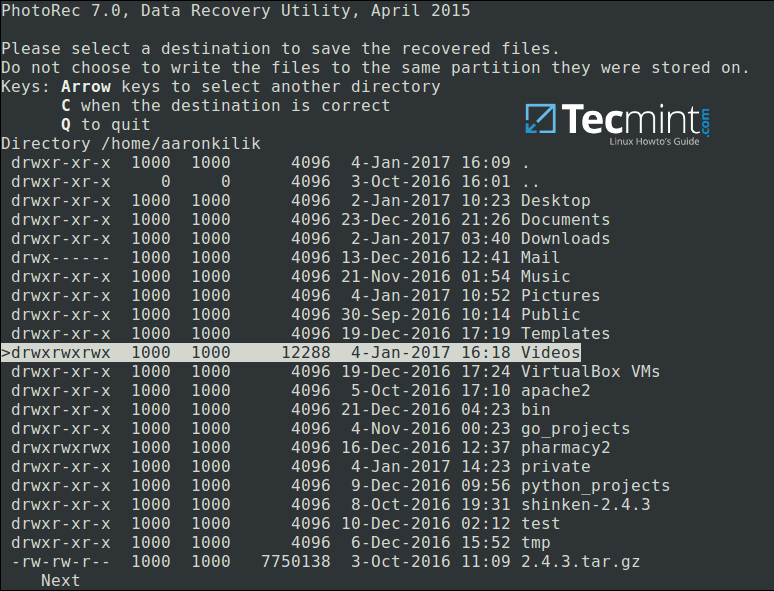Click the 2.4.3.tar.gz file entry

[x=580, y=562]
